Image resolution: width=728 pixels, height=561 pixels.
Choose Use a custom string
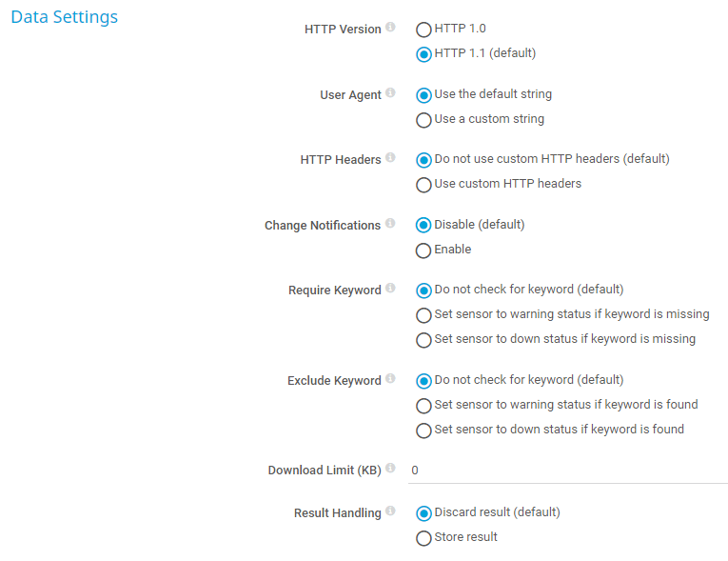coord(424,120)
